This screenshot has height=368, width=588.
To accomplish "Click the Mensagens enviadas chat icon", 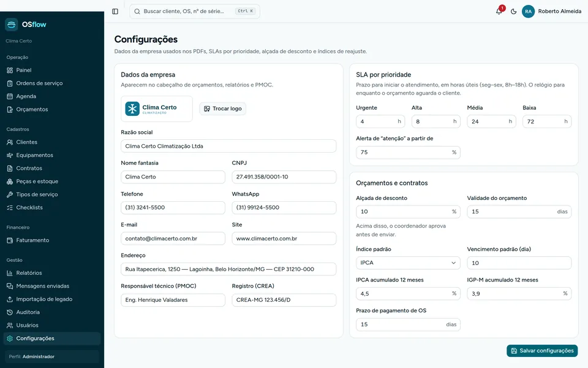I will coord(10,286).
